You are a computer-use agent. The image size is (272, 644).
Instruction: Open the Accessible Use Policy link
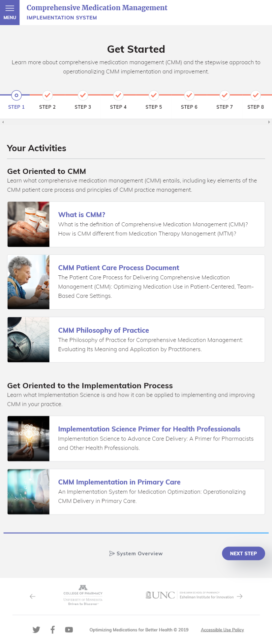click(x=222, y=630)
